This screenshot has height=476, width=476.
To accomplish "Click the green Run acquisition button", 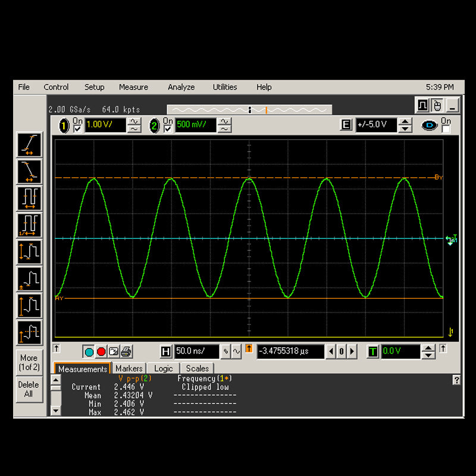I will [x=89, y=352].
